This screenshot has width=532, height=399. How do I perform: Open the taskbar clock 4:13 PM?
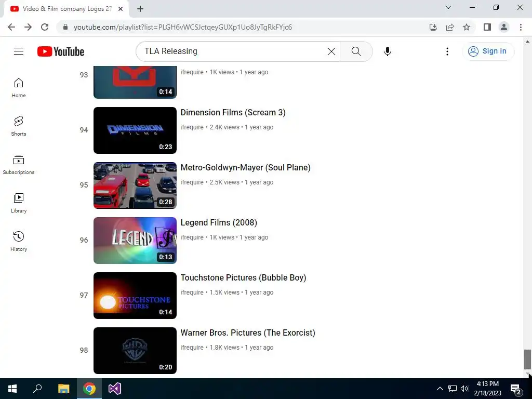point(487,389)
